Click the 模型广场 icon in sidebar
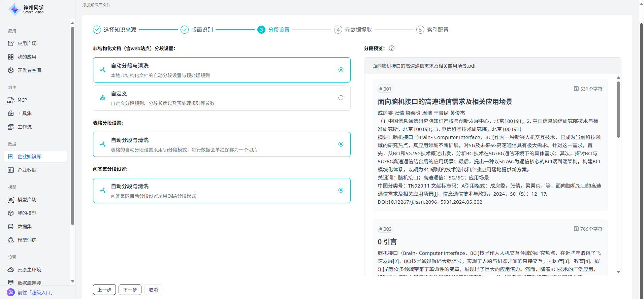Screen dimensions: 644x299 coord(11,200)
